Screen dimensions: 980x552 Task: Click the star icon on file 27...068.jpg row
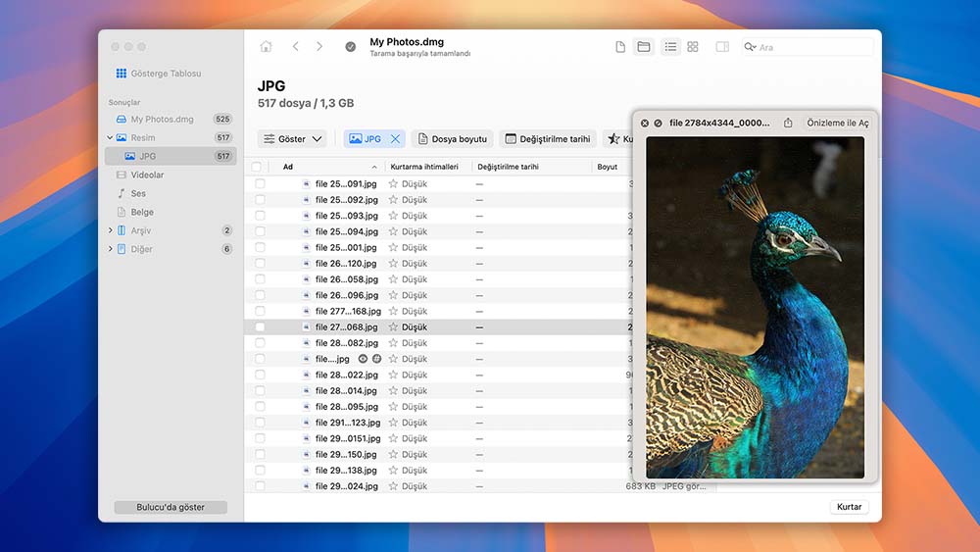393,326
